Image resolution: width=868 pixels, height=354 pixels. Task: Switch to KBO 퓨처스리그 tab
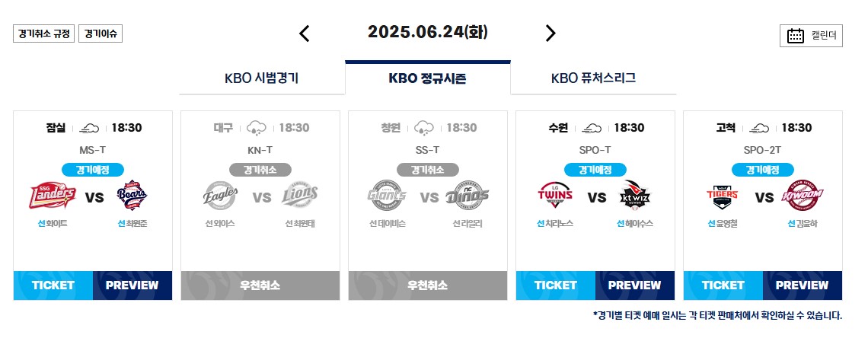pyautogui.click(x=593, y=78)
